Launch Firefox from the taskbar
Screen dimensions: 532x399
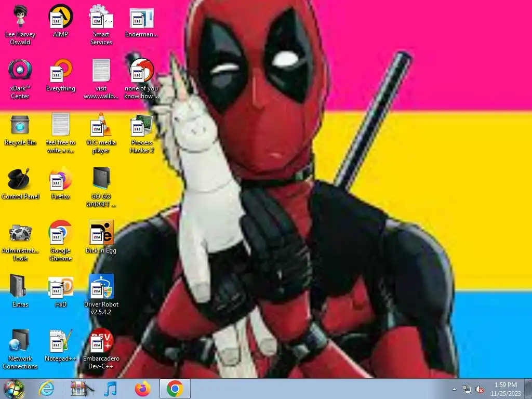tap(142, 389)
